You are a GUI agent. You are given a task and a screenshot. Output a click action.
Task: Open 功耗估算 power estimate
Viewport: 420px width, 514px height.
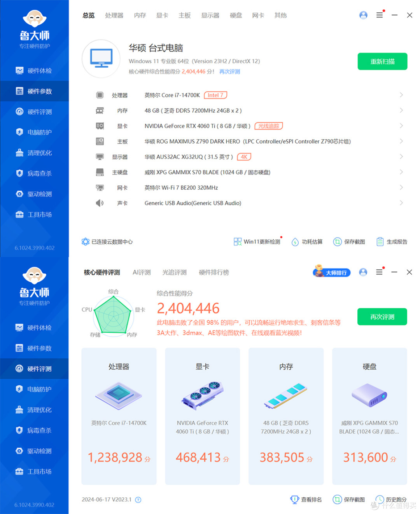point(307,242)
